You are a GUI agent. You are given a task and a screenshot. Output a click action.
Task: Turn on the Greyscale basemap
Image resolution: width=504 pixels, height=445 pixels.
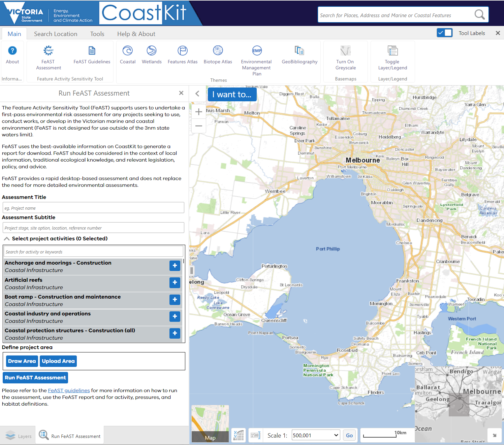(346, 50)
